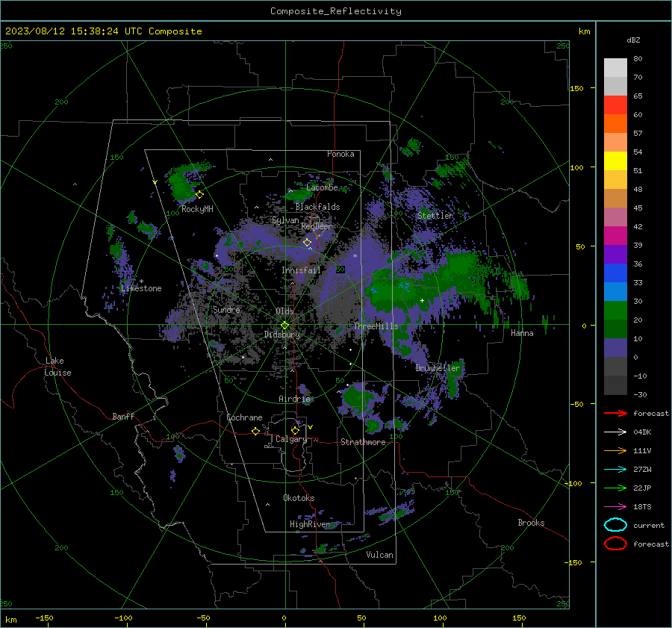Click the Didsbury label

click(282, 335)
